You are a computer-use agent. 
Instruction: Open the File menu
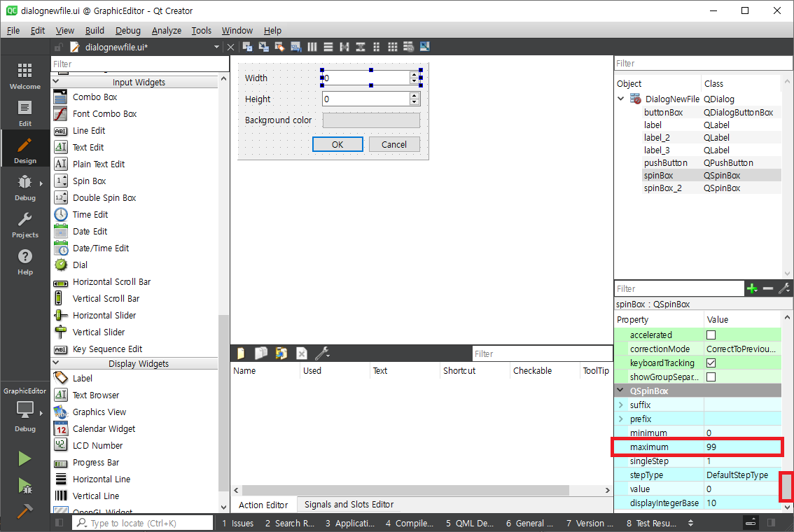(13, 30)
